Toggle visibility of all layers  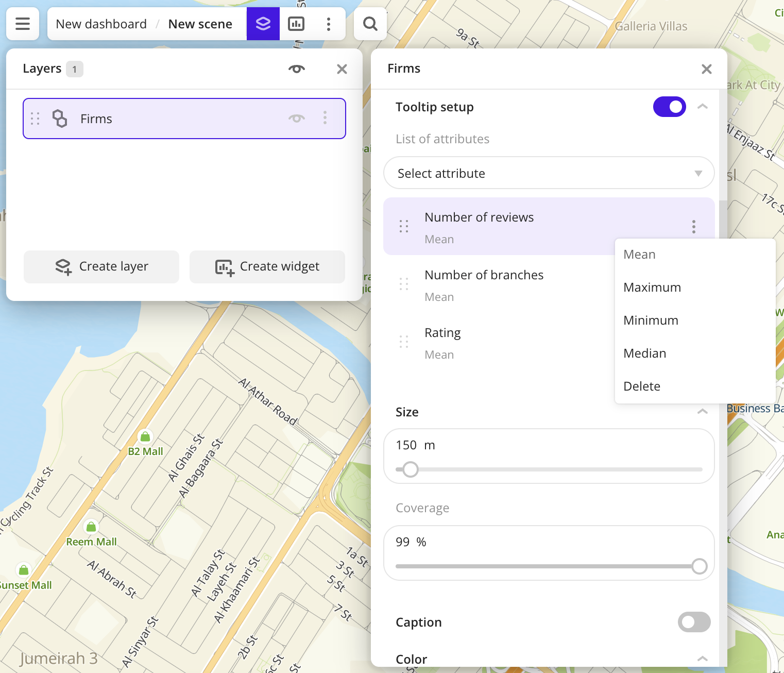(x=296, y=69)
